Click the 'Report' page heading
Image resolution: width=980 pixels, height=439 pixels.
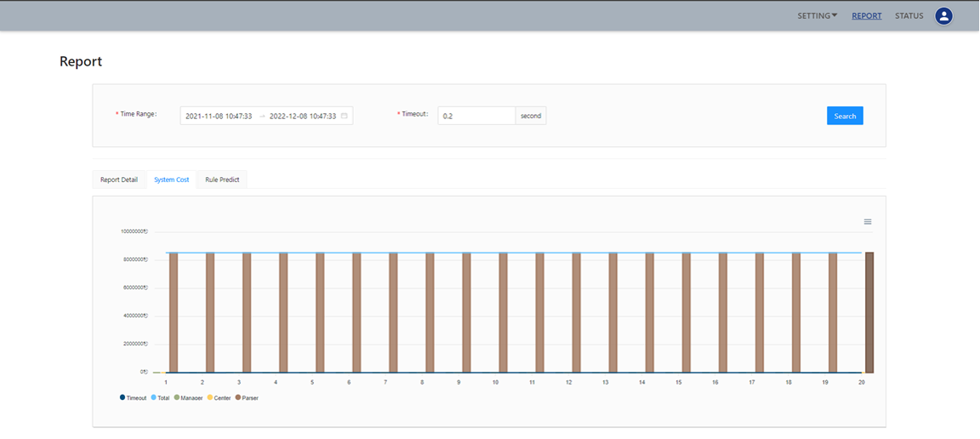(81, 61)
